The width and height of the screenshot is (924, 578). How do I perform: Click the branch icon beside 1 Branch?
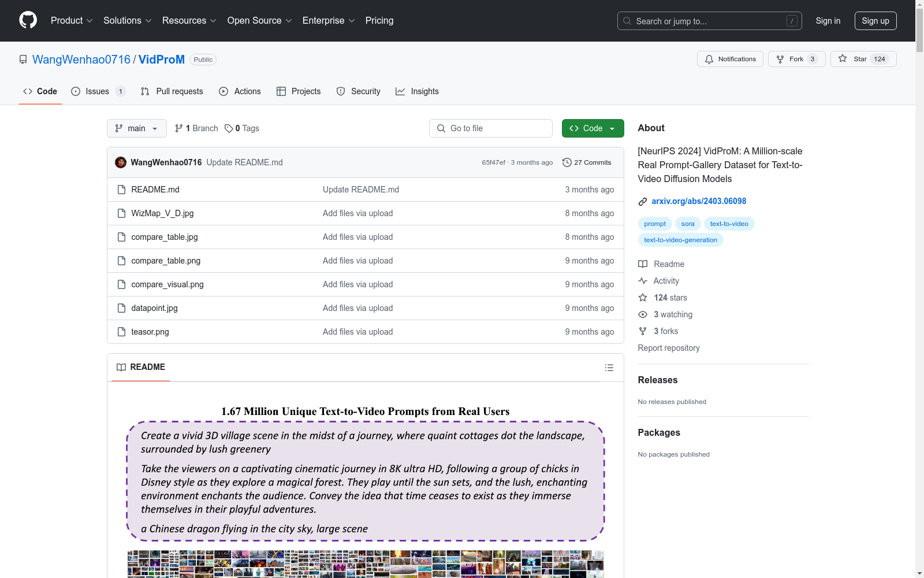(x=179, y=128)
